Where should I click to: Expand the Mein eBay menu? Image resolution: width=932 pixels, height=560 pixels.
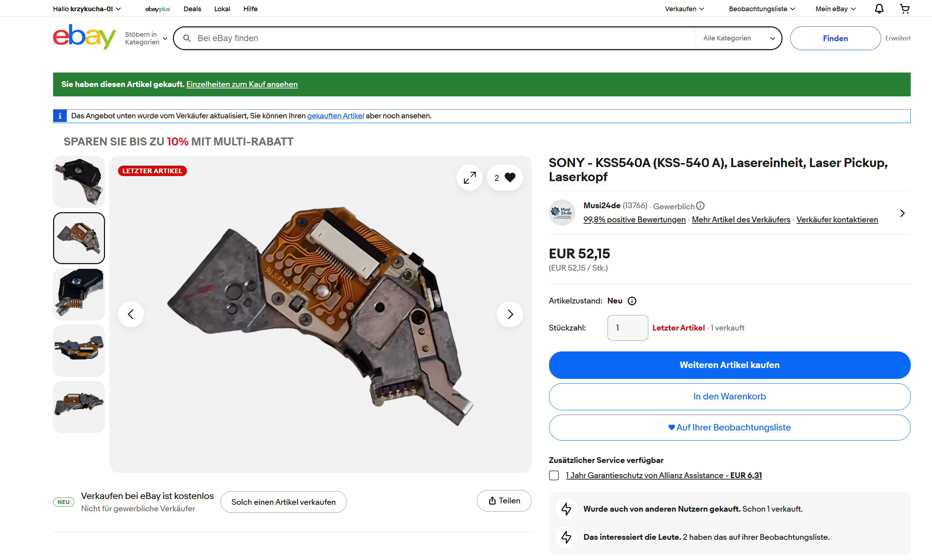point(835,9)
